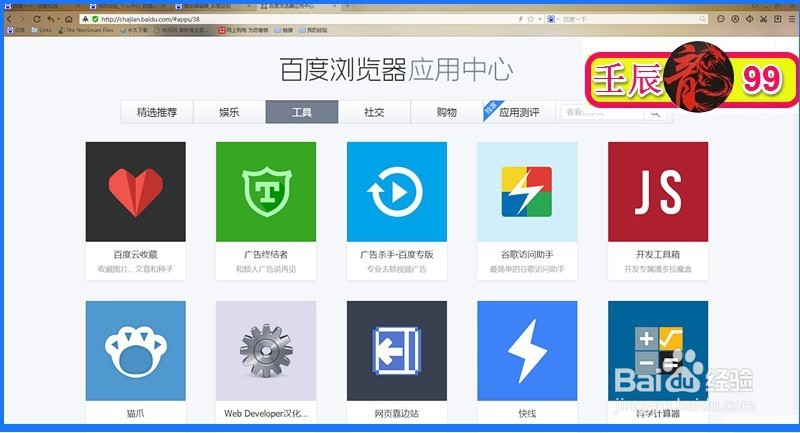Click the app center search magnifier button
This screenshot has height=433, width=800.
656,112
